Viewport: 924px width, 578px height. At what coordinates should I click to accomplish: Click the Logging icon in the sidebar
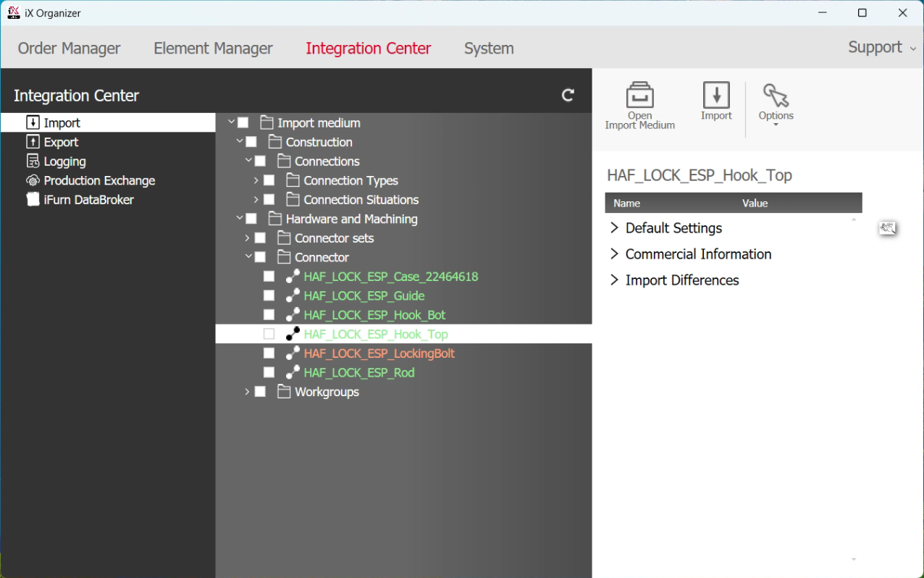point(33,162)
